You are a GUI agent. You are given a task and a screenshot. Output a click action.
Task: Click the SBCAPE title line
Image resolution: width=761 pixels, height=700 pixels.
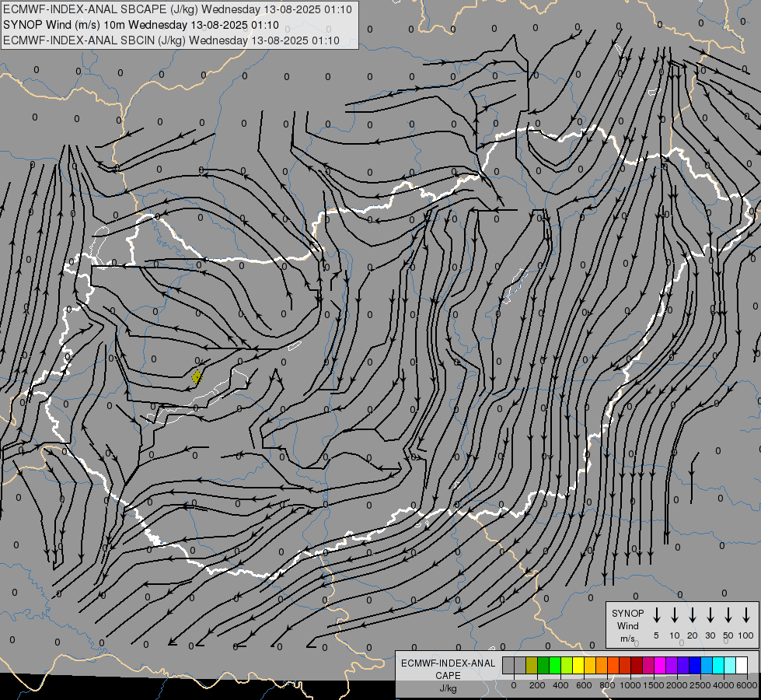pyautogui.click(x=177, y=9)
